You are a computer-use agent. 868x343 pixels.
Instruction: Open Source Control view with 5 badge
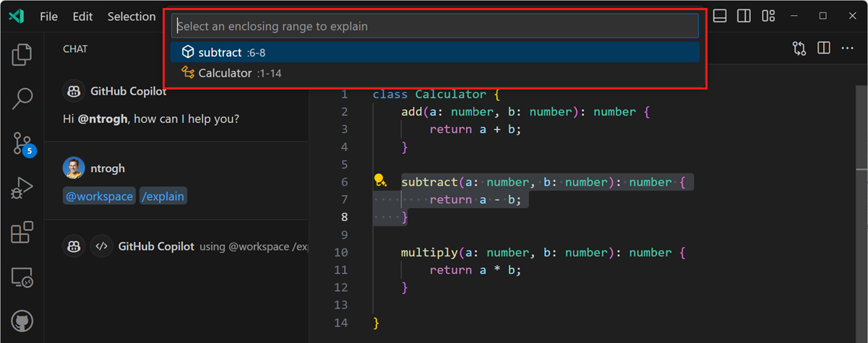(x=22, y=144)
